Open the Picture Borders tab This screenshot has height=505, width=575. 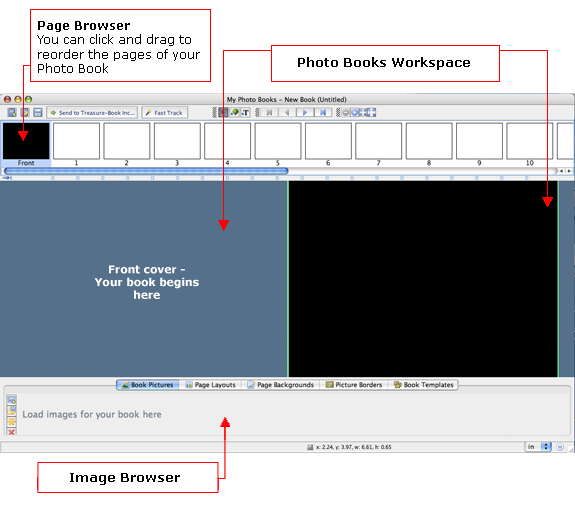(x=354, y=385)
